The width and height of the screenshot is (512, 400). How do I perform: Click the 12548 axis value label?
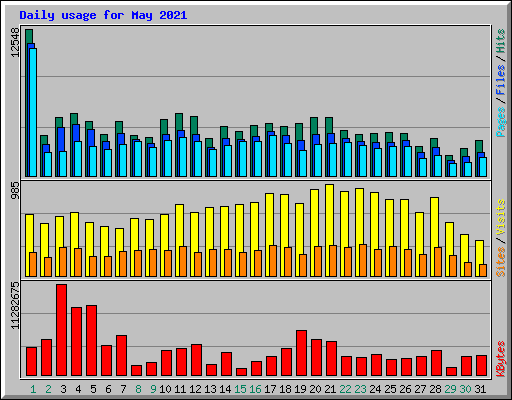(15, 42)
